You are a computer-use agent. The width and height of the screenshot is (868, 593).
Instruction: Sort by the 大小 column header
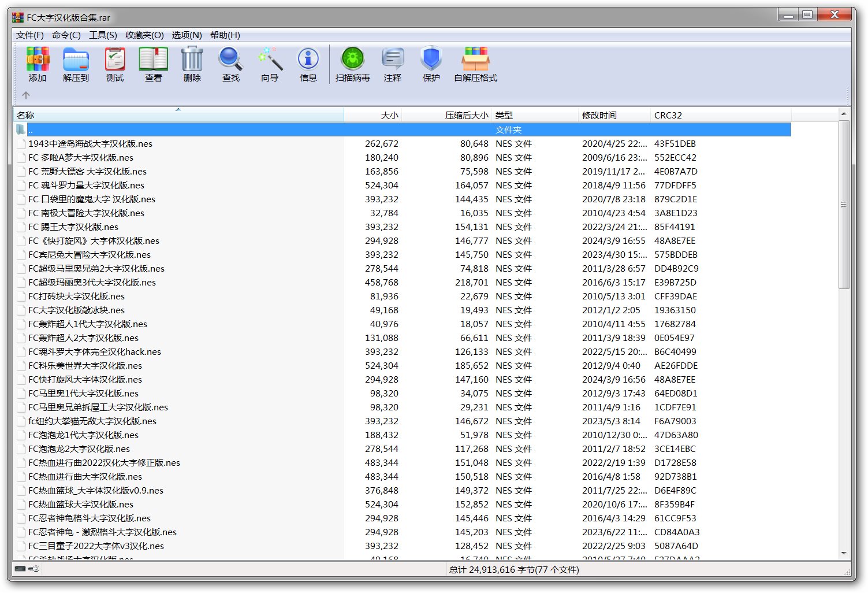[373, 115]
